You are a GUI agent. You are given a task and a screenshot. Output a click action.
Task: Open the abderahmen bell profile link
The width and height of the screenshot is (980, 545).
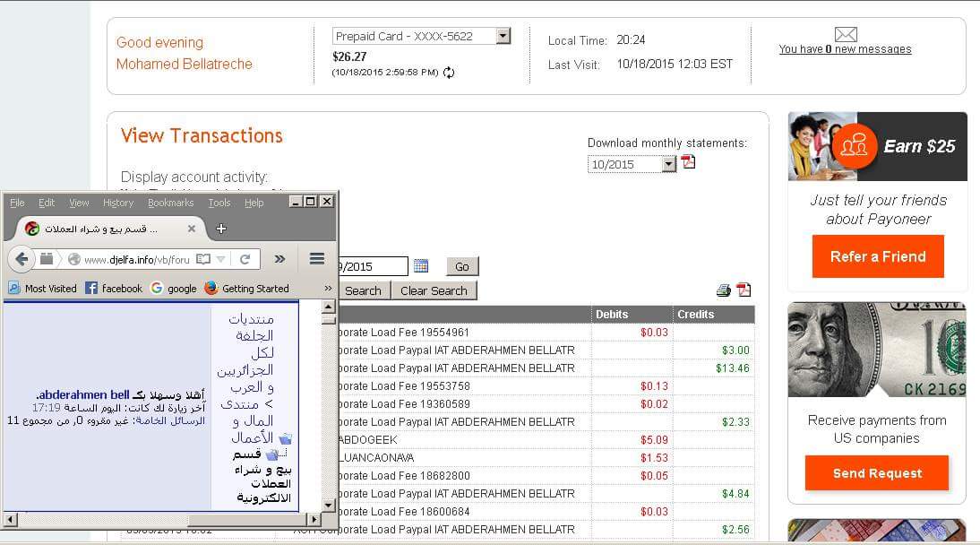(x=83, y=394)
